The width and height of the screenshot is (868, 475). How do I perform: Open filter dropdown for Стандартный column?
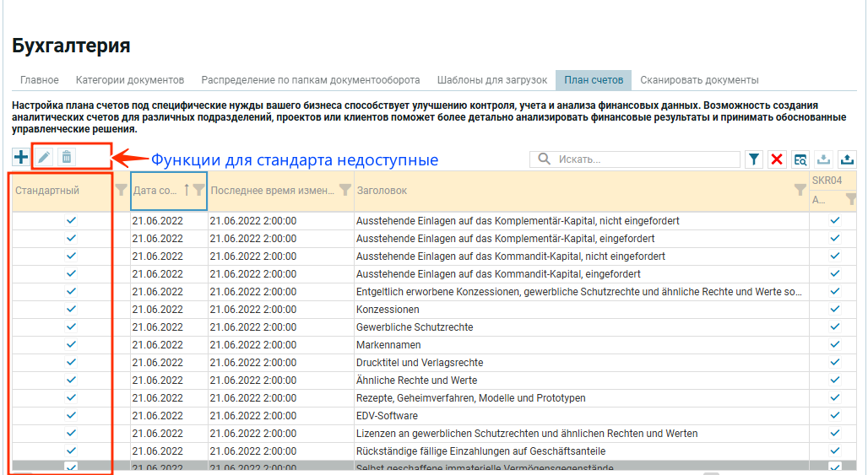pos(121,190)
